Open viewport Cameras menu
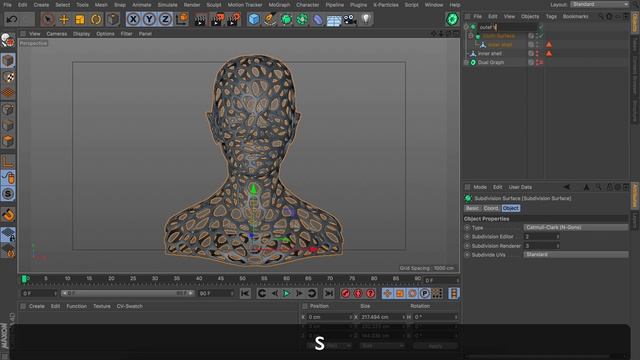640x360 pixels. pos(56,34)
